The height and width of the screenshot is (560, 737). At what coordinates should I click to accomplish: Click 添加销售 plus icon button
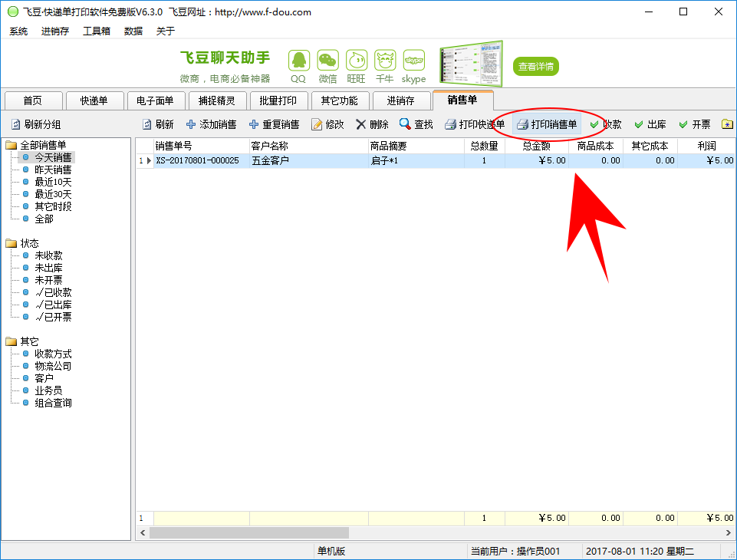(x=211, y=124)
